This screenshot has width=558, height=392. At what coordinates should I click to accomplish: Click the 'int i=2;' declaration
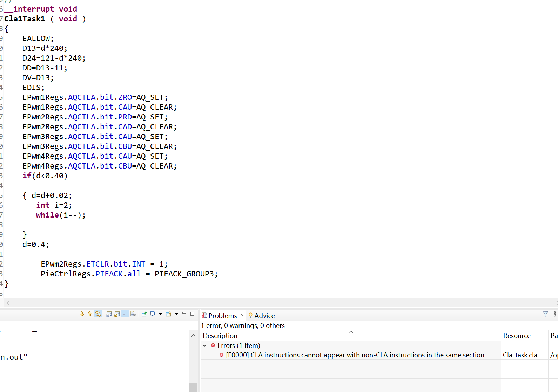click(54, 205)
